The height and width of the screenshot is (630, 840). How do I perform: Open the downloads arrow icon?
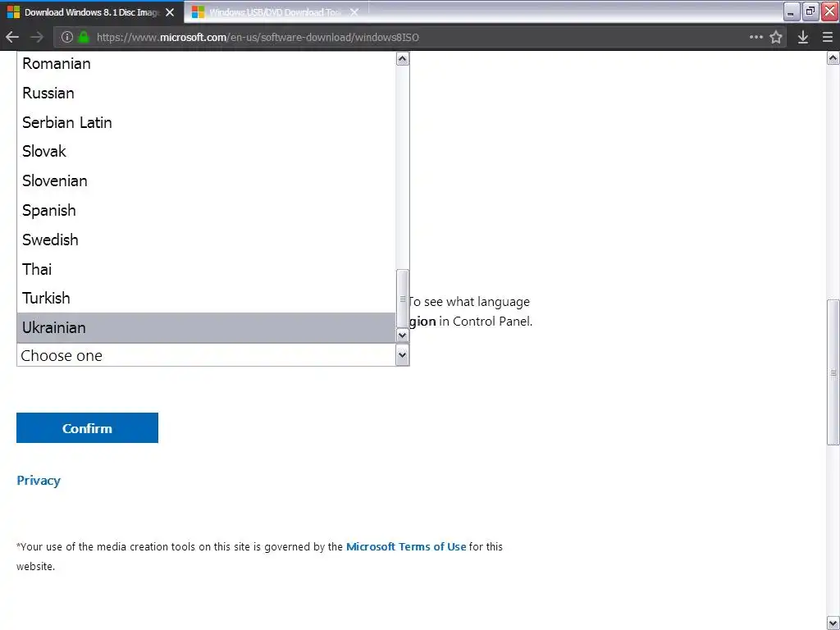[x=802, y=37]
